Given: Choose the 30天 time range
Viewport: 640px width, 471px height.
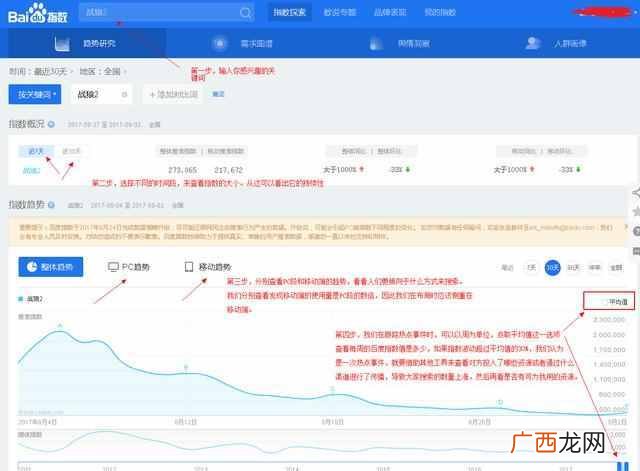Looking at the screenshot, I should [552, 268].
